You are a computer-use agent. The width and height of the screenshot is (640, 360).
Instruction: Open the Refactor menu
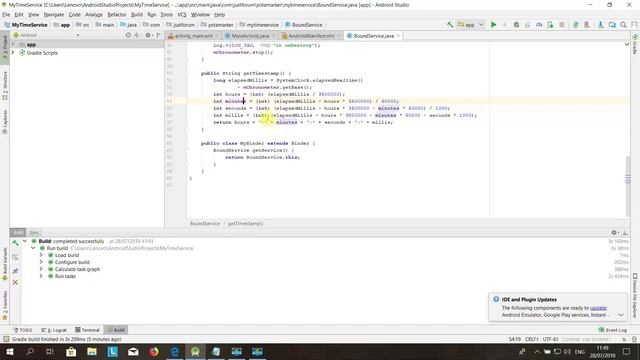point(117,15)
